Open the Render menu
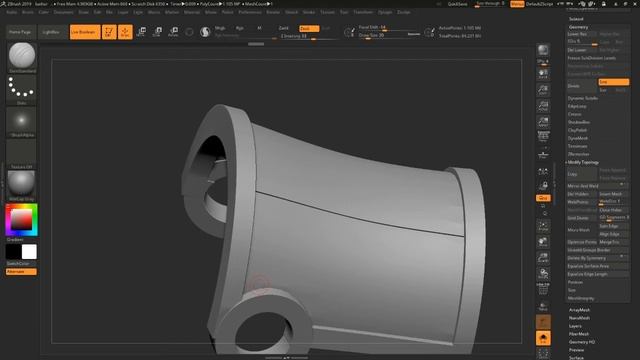640x360 pixels. coord(273,12)
